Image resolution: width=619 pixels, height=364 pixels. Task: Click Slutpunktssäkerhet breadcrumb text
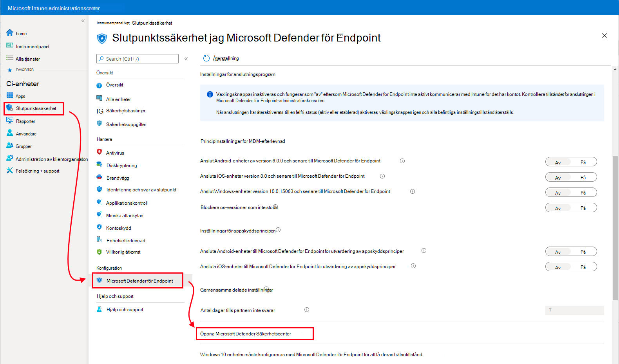tap(152, 23)
